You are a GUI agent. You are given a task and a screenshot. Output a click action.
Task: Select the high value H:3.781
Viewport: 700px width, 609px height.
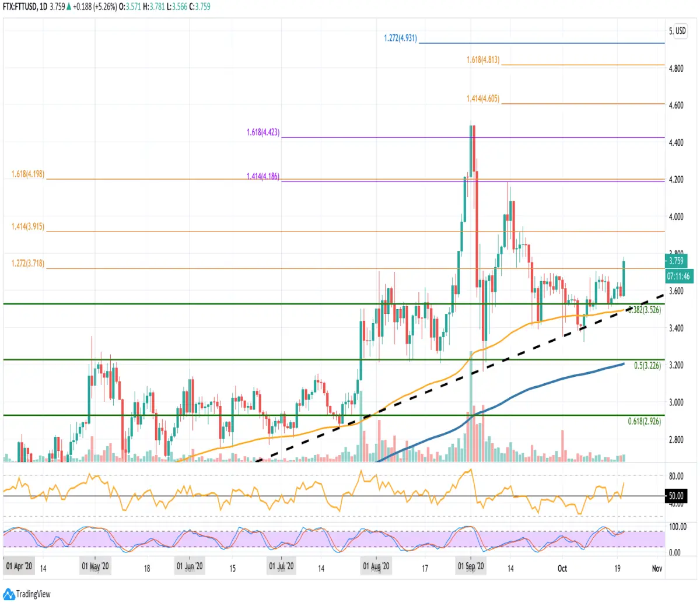pyautogui.click(x=154, y=7)
